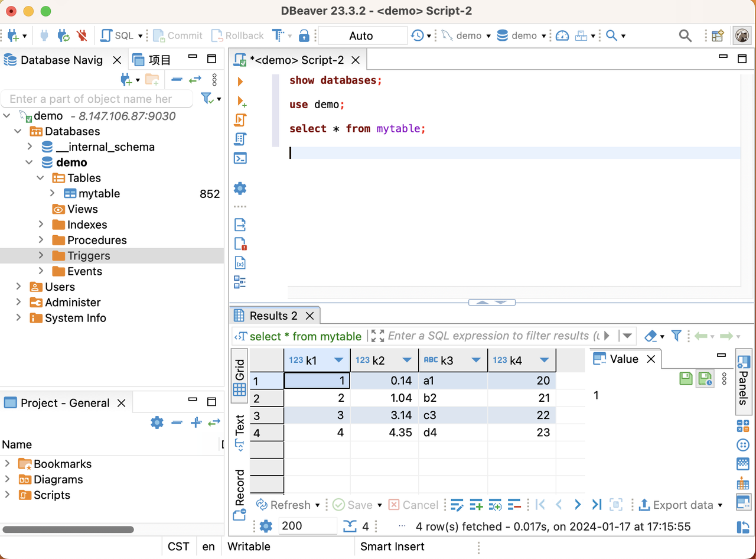Export data from the results grid

[x=680, y=505]
